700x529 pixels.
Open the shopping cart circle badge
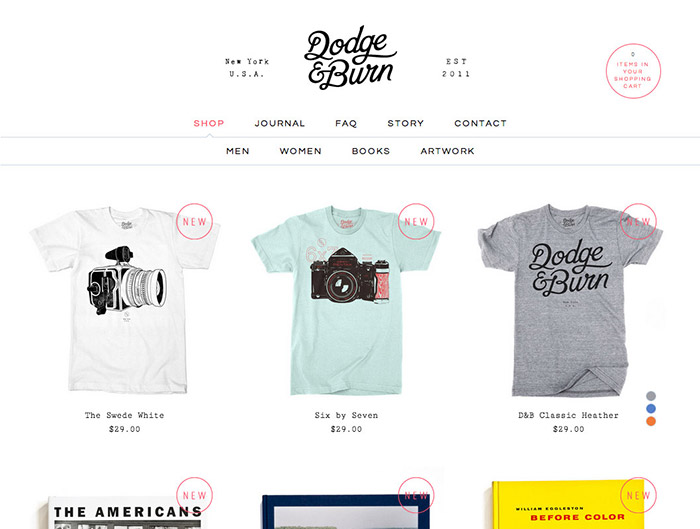(x=633, y=71)
